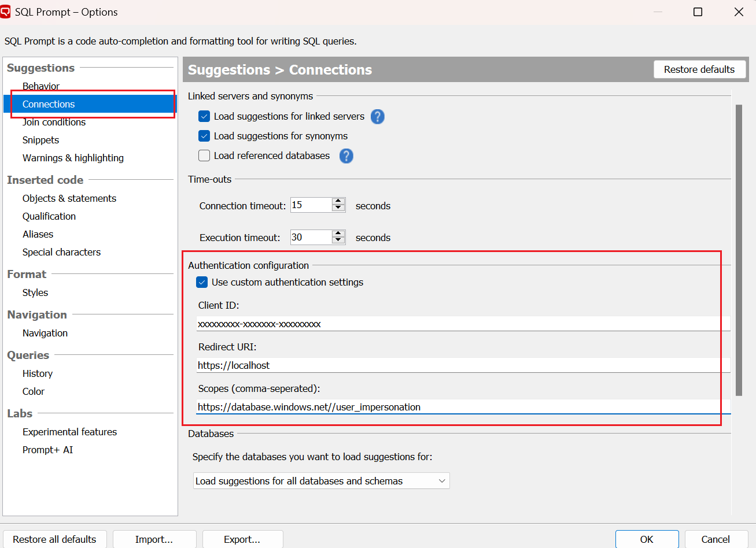
Task: Decrease Execution timeout with down arrow
Action: pos(338,241)
